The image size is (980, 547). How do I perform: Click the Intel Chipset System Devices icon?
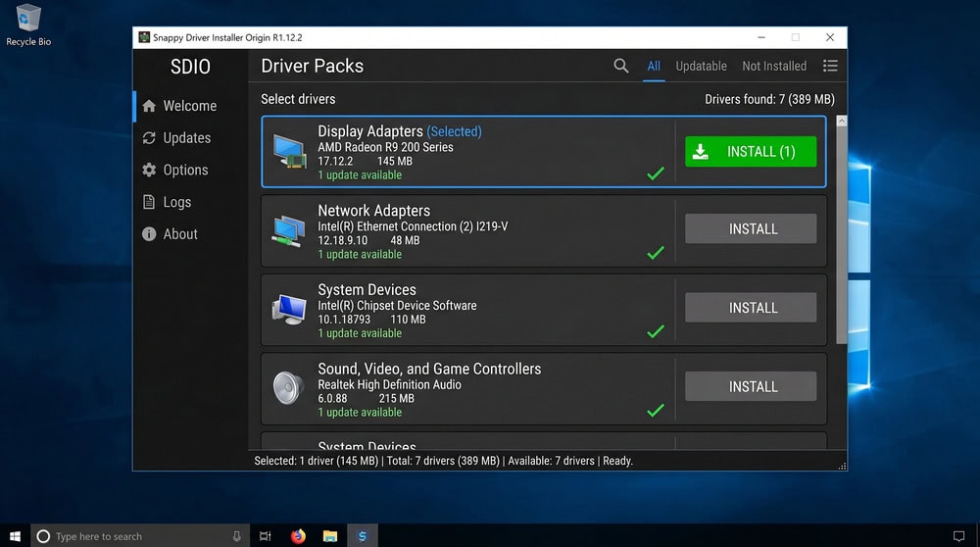(289, 310)
